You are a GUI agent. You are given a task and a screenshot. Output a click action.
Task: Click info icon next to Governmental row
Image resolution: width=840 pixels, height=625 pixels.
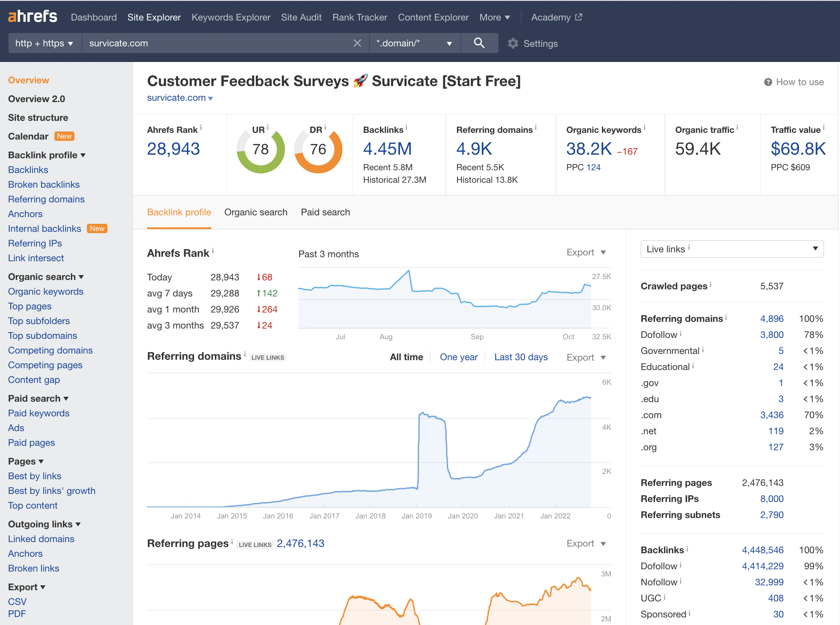coord(703,350)
